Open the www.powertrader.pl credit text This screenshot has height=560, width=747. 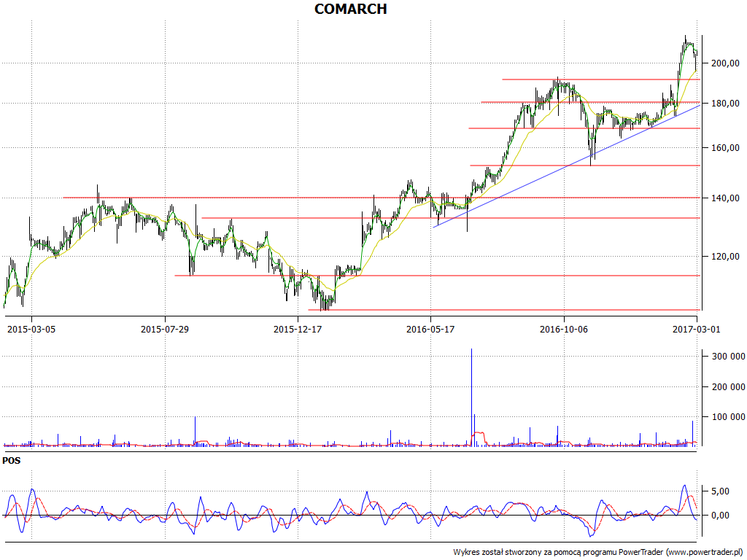click(704, 553)
